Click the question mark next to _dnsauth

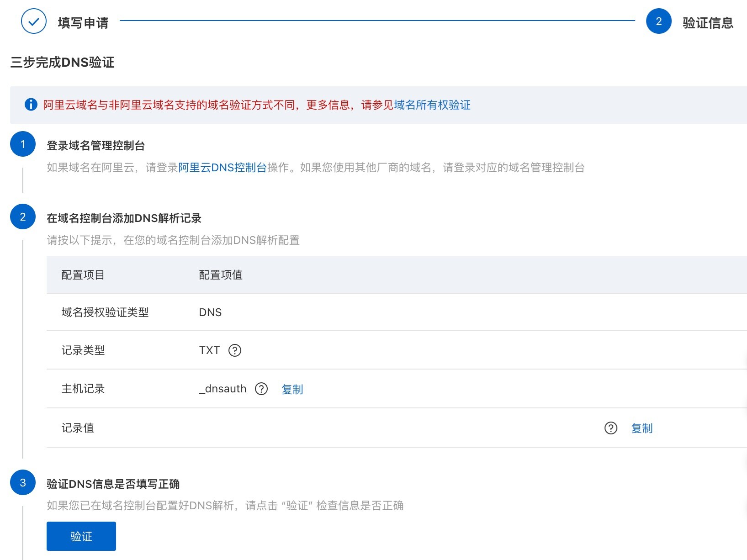(261, 389)
